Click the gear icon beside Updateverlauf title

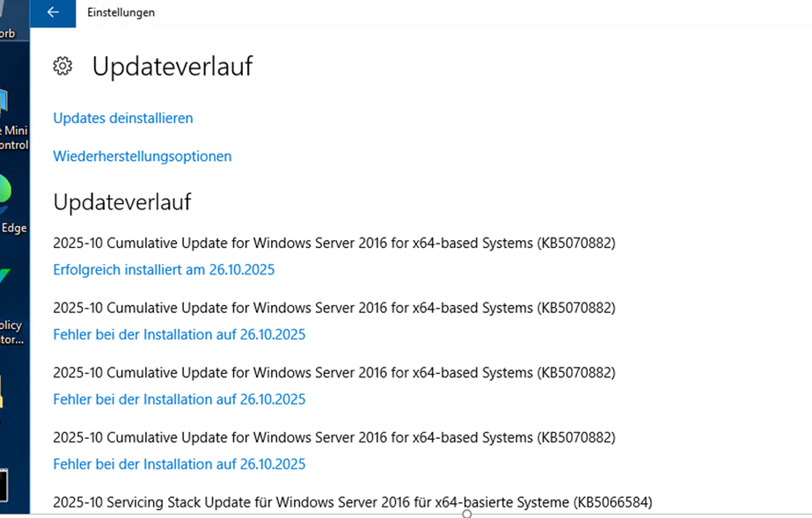click(62, 66)
